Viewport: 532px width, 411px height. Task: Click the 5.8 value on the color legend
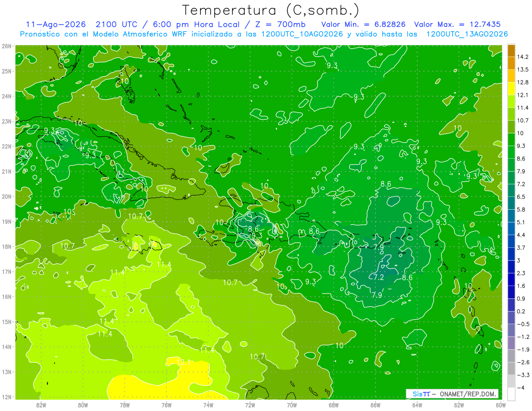click(x=520, y=209)
